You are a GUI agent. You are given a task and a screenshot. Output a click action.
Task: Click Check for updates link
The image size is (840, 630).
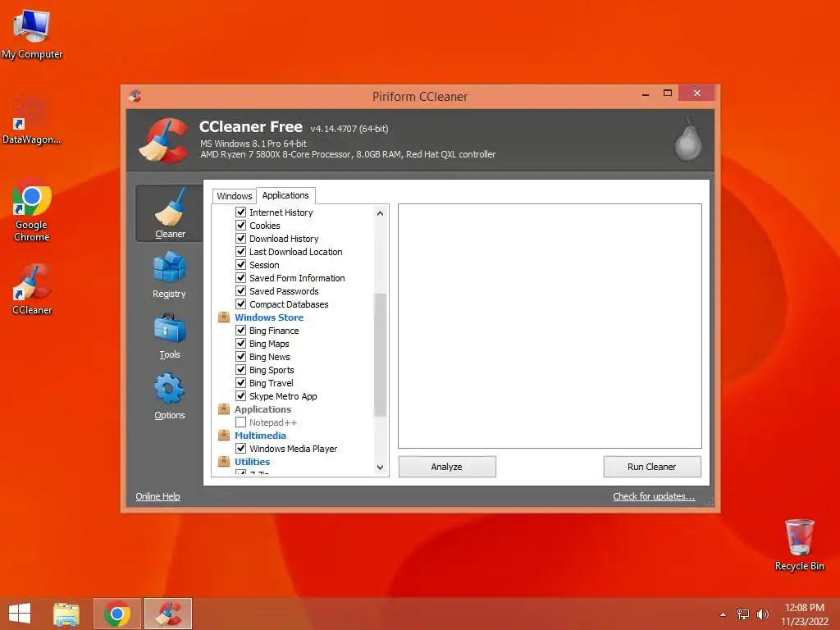click(654, 496)
